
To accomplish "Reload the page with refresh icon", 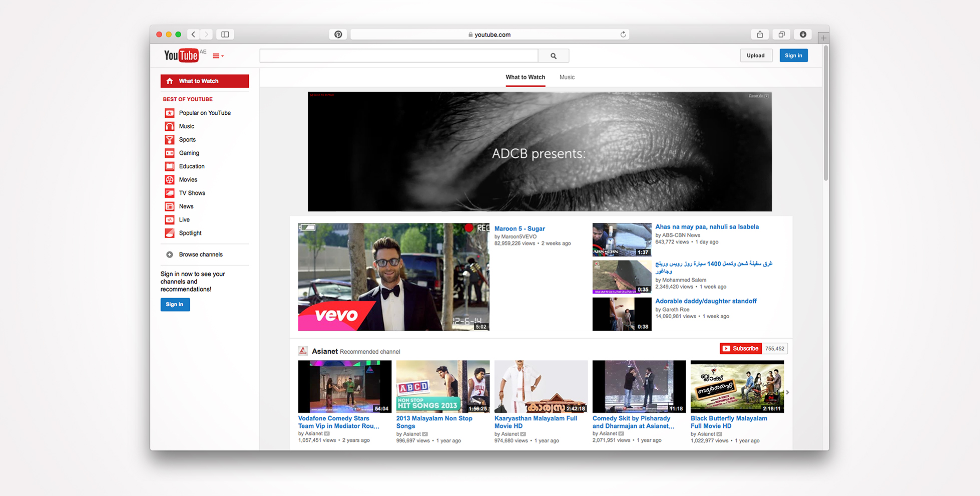I will coord(623,35).
